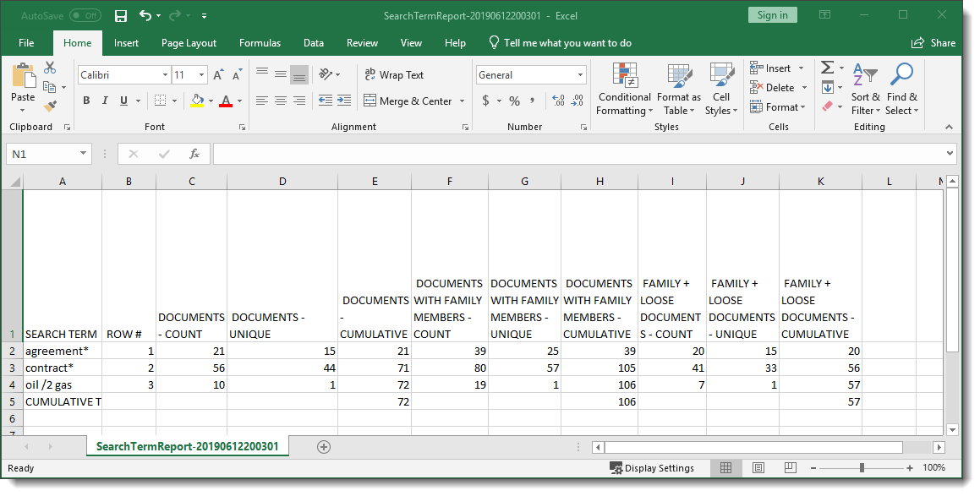
Task: Open Conditional Formatting menu
Action: [x=624, y=89]
